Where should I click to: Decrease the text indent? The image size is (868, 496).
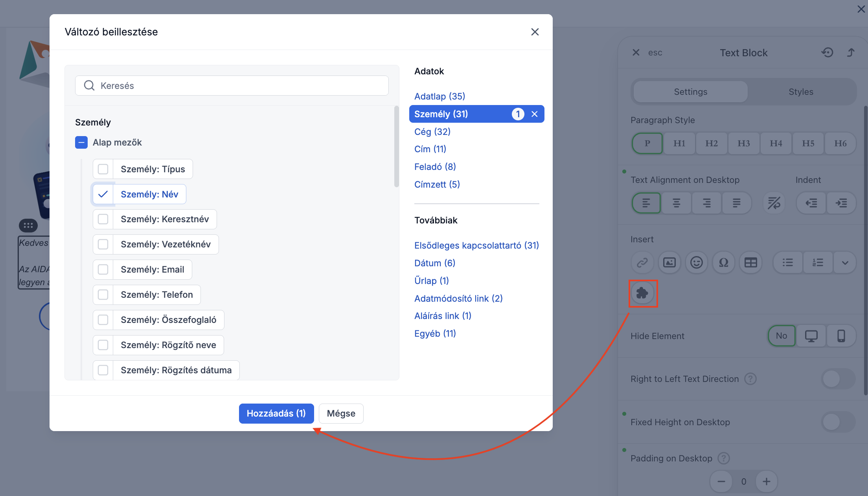coord(811,203)
